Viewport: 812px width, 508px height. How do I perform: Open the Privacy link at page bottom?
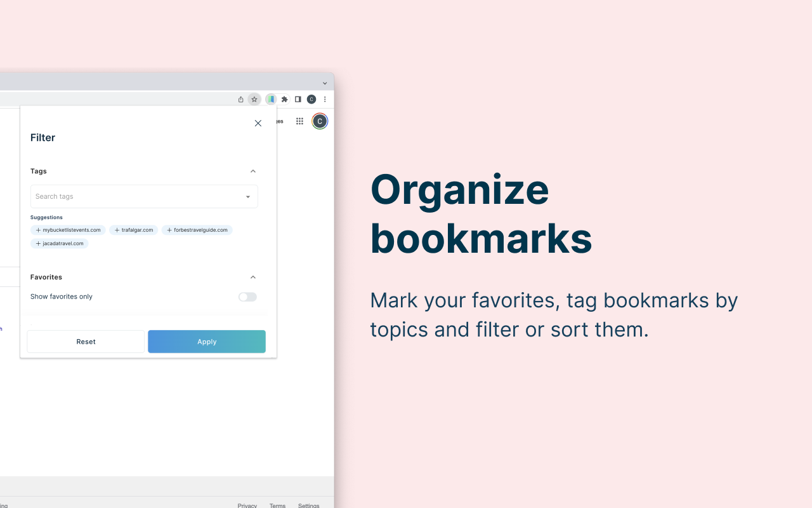click(x=247, y=505)
